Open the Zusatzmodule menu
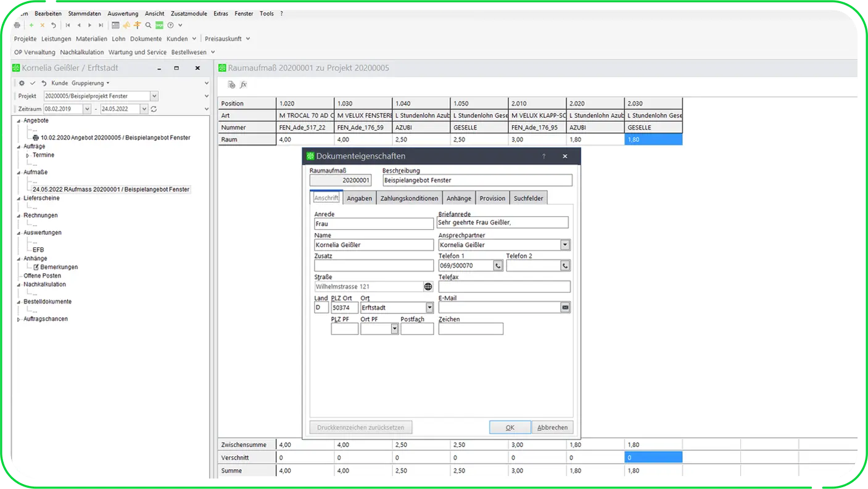Image resolution: width=868 pixels, height=489 pixels. pos(189,14)
